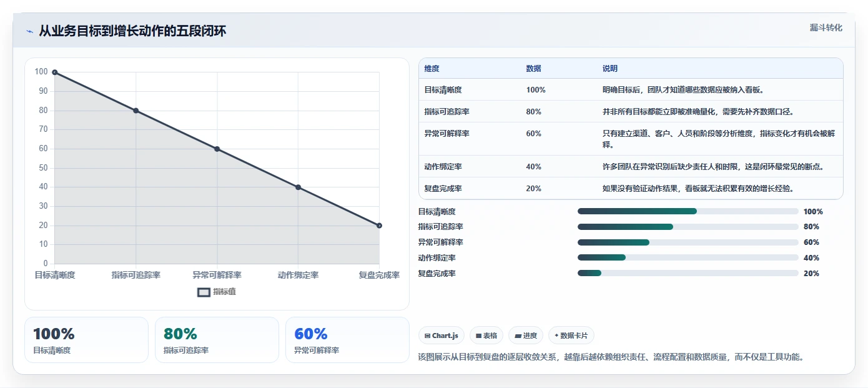Click the Chart.js tag
The width and height of the screenshot is (868, 388).
click(441, 336)
